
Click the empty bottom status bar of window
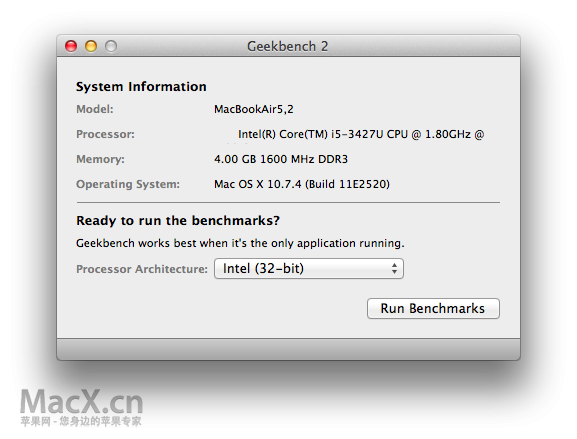[288, 349]
